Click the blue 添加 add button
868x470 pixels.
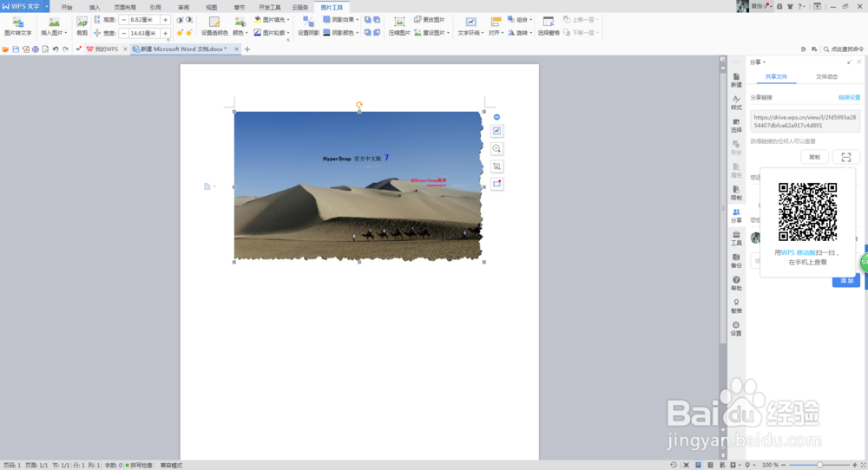[x=845, y=280]
